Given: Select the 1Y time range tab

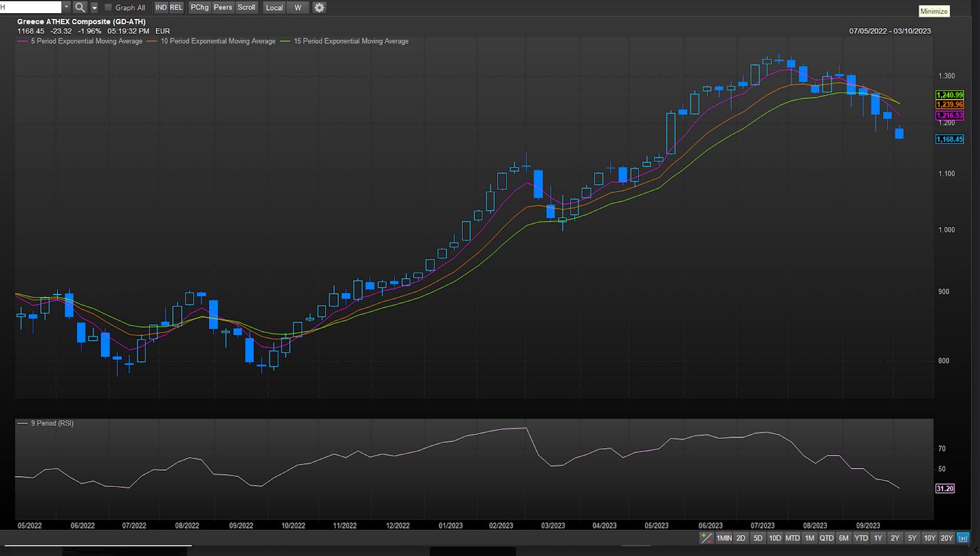Looking at the screenshot, I should click(x=878, y=538).
